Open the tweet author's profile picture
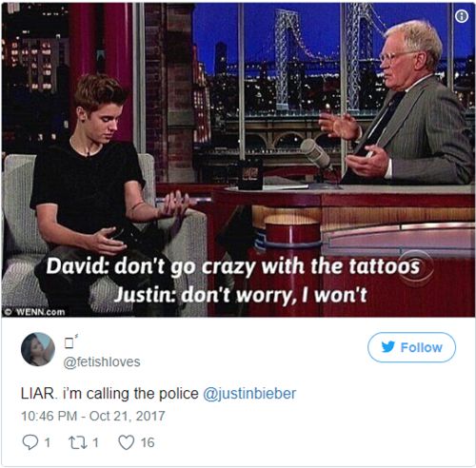Viewport: 476px width, 468px height. (x=38, y=349)
